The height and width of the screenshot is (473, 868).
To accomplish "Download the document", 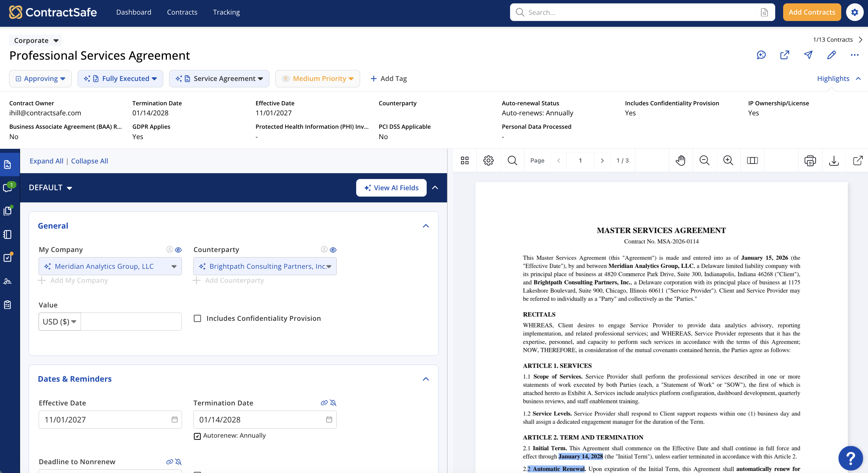I will pos(834,160).
